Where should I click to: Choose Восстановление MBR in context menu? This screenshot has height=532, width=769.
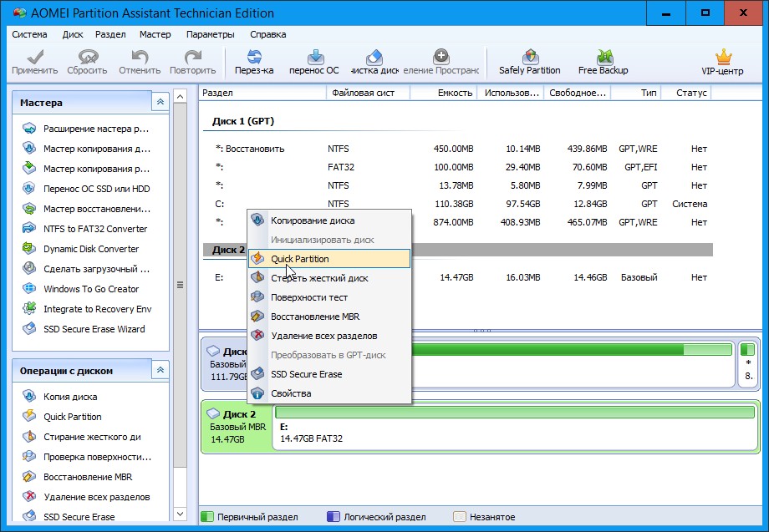coord(329,317)
